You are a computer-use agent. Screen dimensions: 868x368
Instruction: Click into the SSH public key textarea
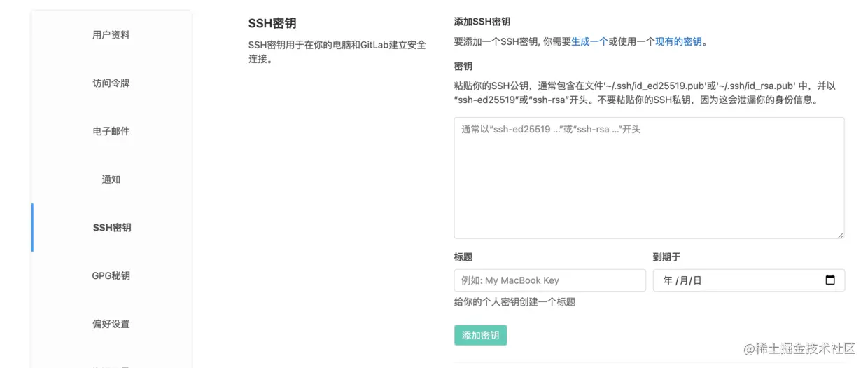point(649,178)
